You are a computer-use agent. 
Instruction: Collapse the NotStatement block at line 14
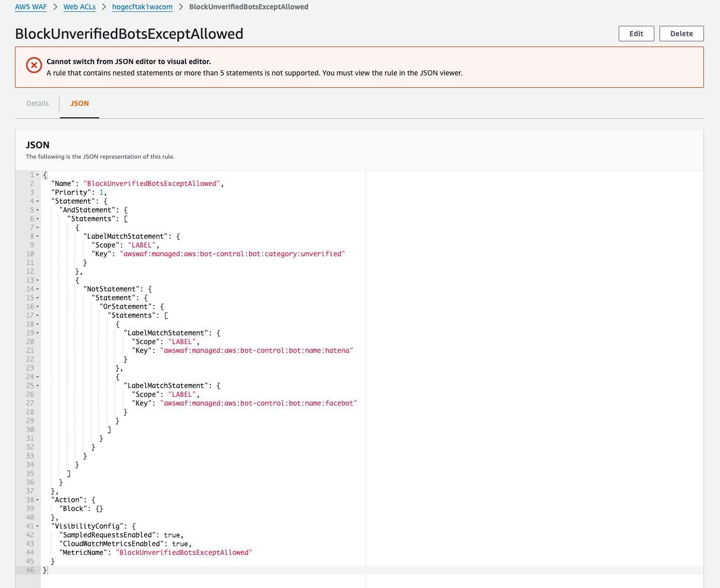tap(38, 289)
